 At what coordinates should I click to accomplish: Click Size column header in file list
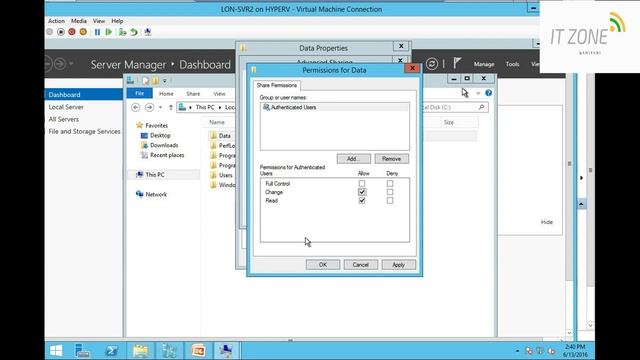pos(449,122)
